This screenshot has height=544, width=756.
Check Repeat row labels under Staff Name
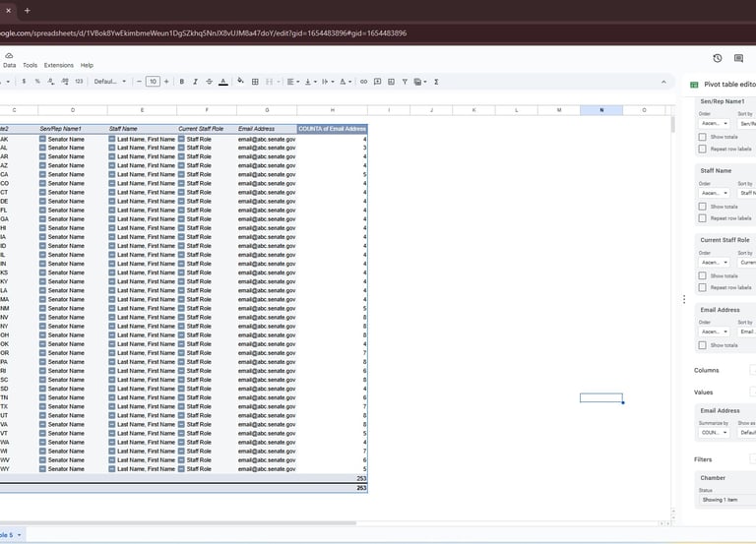pyautogui.click(x=703, y=218)
